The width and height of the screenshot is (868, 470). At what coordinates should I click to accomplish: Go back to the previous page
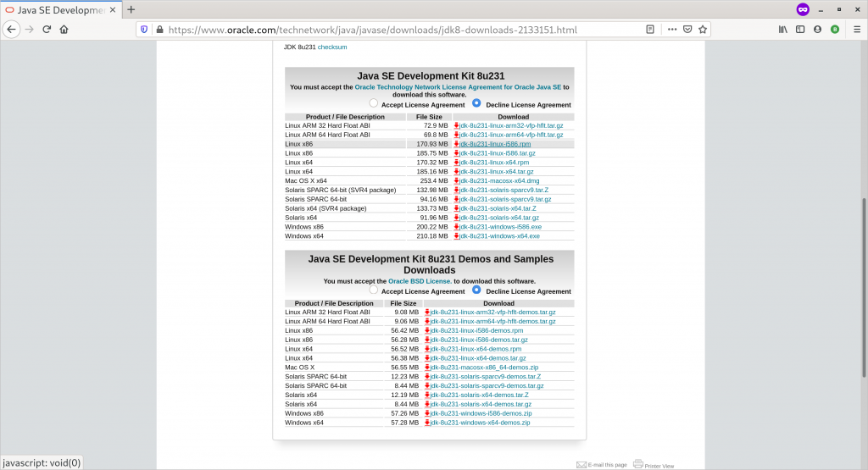(12, 30)
